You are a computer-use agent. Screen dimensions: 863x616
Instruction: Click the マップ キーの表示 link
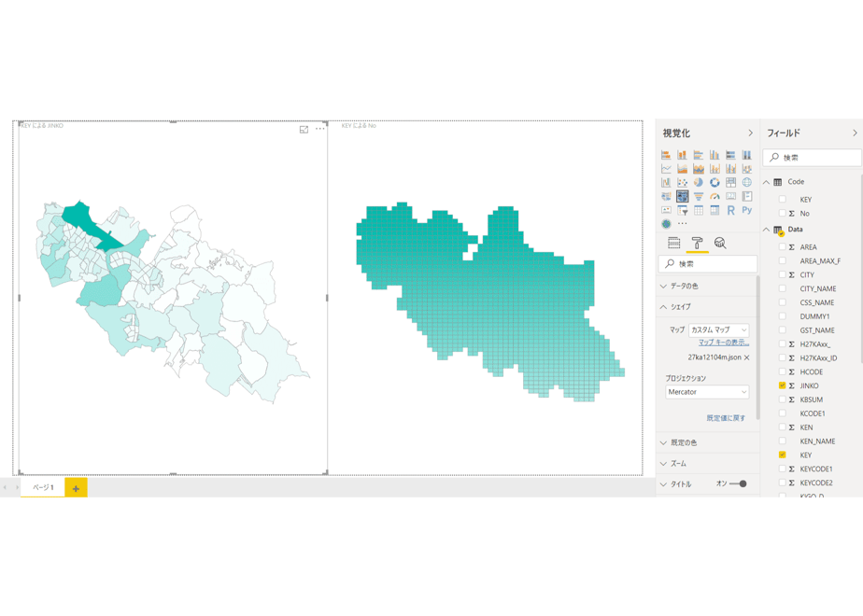tap(724, 343)
